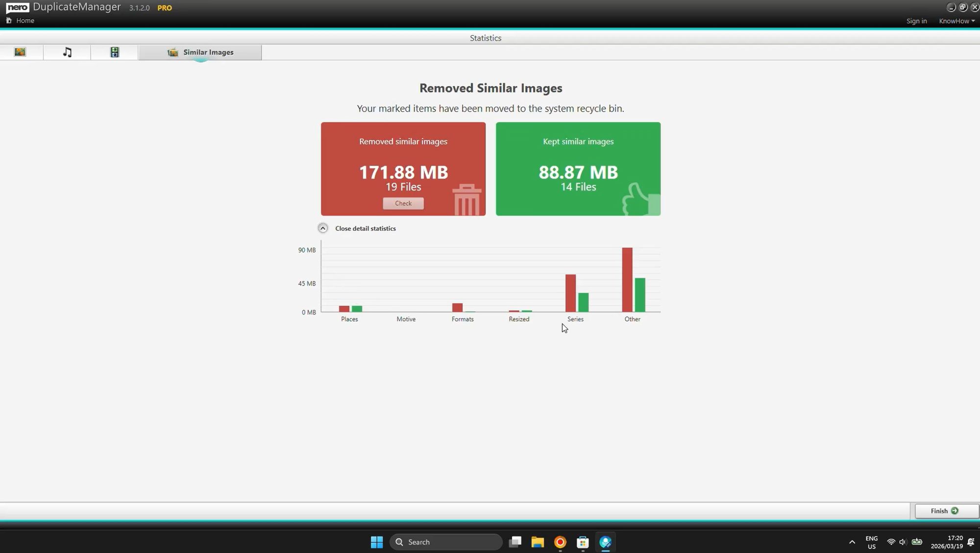
Task: Click the Home icon in the top bar
Action: coord(8,21)
